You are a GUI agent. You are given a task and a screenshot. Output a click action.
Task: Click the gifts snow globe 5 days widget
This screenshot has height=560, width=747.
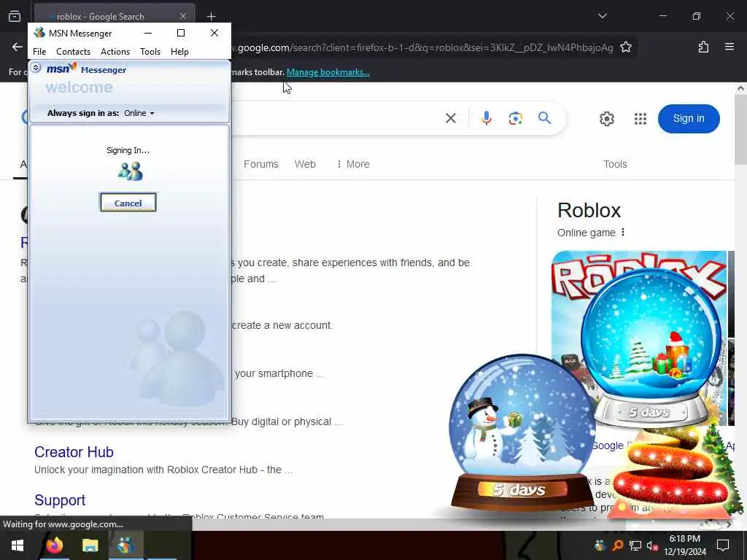650,348
